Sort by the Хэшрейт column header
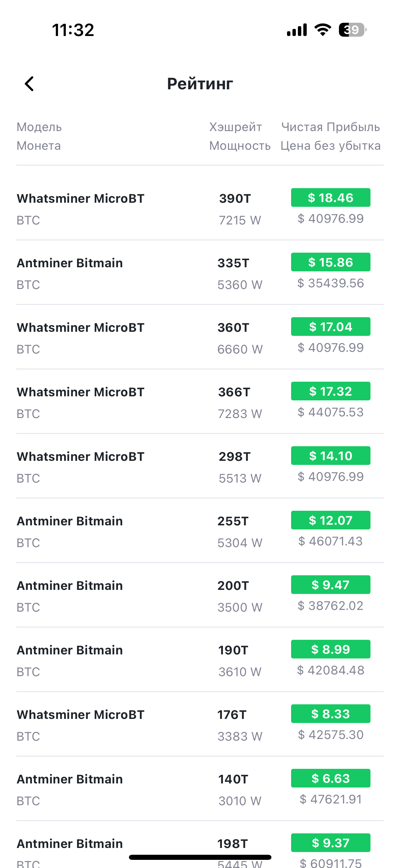Viewport: 400px width, 868px height. coord(235,127)
